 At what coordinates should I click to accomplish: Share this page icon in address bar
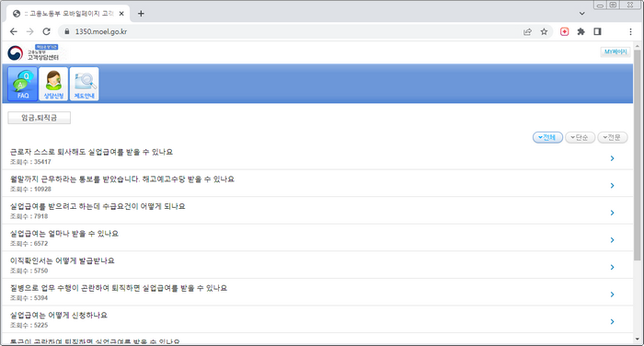pos(527,31)
